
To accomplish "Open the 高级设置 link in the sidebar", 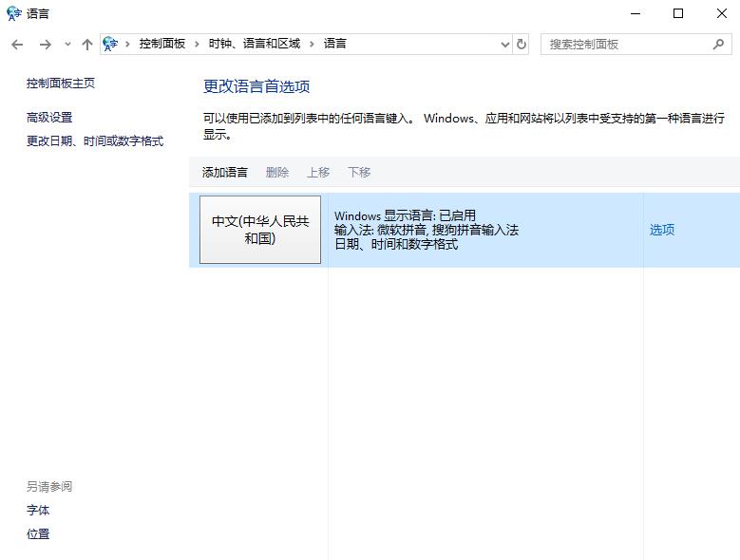I will (49, 118).
